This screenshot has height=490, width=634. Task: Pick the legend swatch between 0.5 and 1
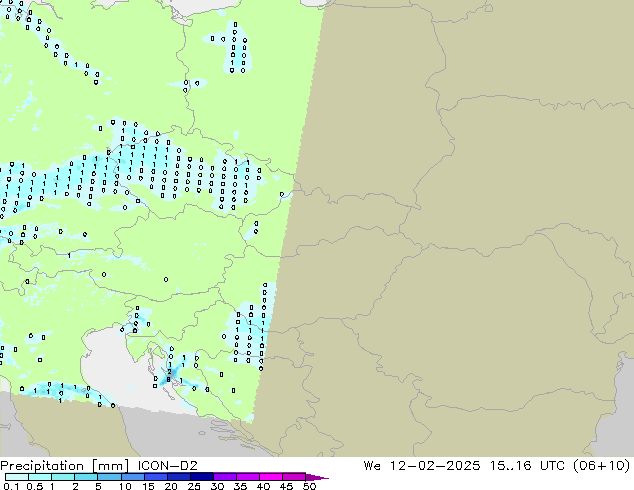click(x=40, y=477)
